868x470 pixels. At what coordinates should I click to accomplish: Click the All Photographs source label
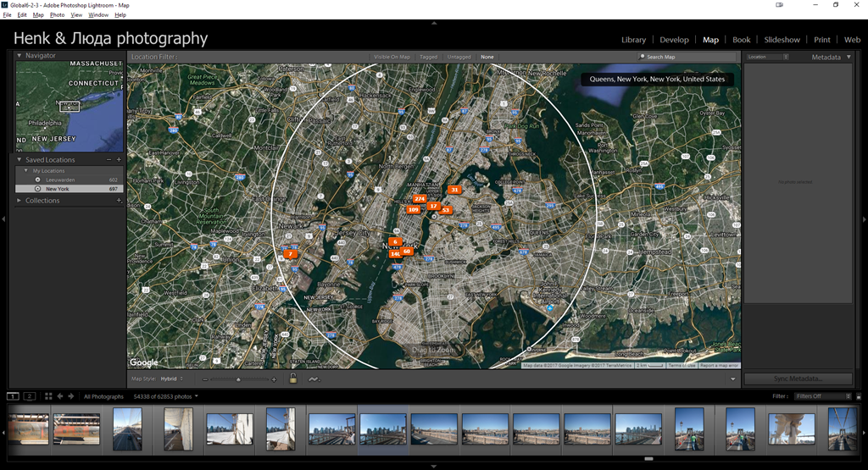(103, 396)
